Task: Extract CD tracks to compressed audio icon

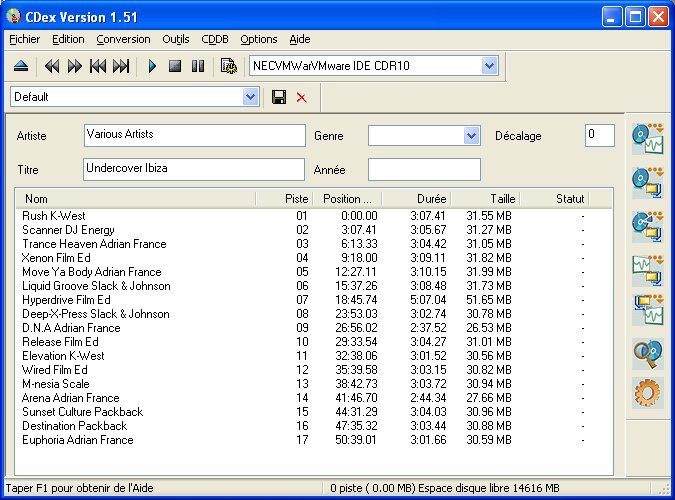Action: (648, 182)
